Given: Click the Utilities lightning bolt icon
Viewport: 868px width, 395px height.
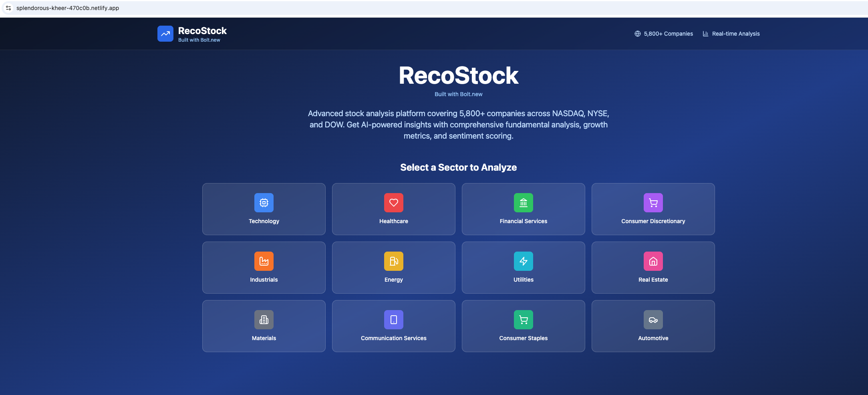Looking at the screenshot, I should [524, 261].
